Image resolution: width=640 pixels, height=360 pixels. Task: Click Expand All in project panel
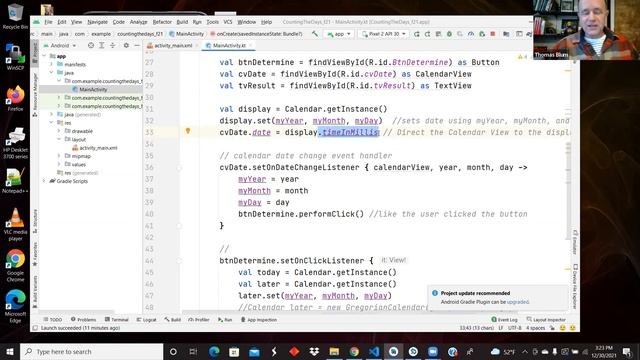point(102,45)
